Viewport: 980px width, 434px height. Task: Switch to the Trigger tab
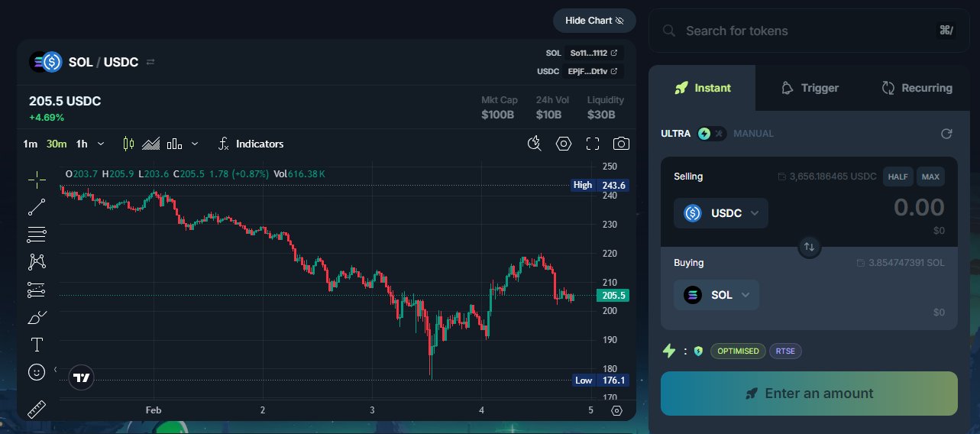(809, 88)
